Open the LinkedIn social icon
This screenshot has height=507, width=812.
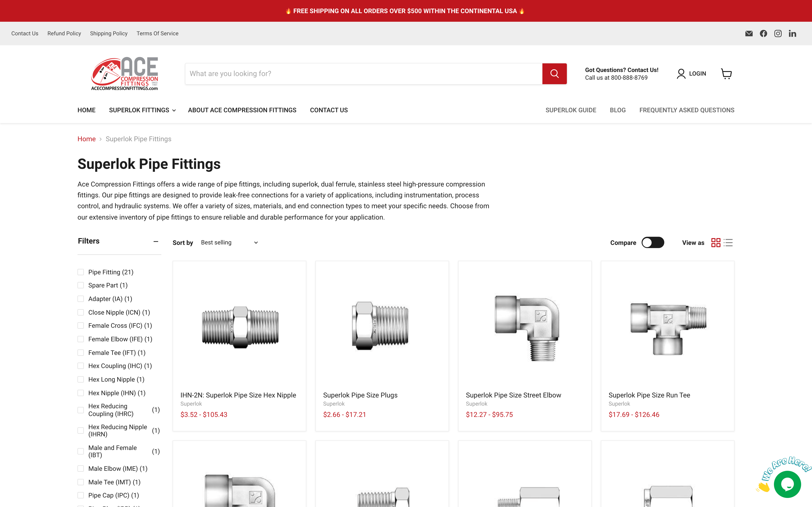792,33
